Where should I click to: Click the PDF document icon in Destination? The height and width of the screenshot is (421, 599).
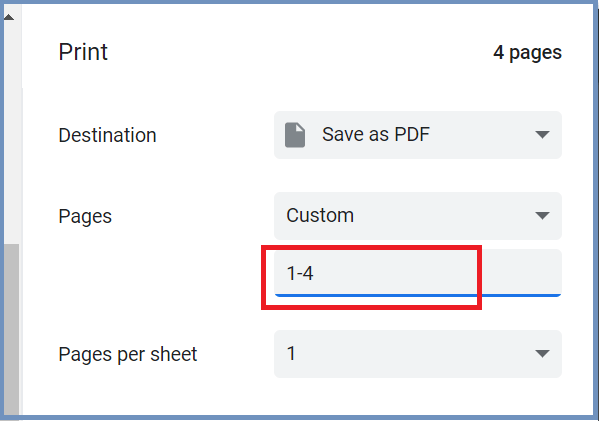tap(295, 135)
